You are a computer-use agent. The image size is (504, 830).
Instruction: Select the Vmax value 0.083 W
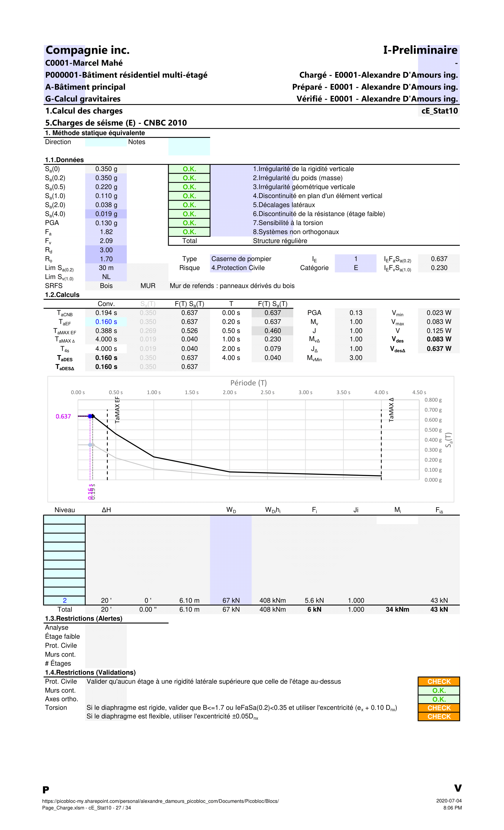[439, 322]
